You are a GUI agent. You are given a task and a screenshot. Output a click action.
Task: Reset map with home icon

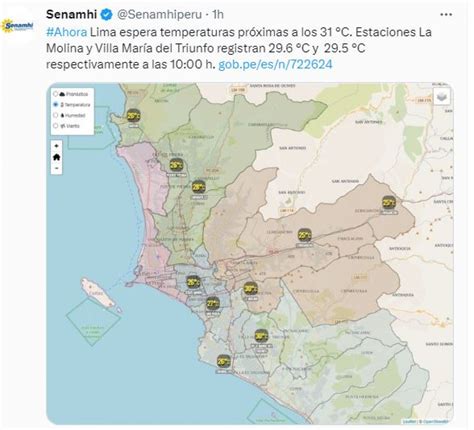coord(56,157)
